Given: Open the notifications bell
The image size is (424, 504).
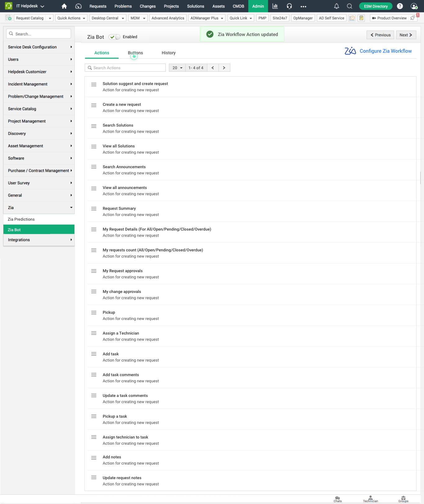Looking at the screenshot, I should pos(336,6).
